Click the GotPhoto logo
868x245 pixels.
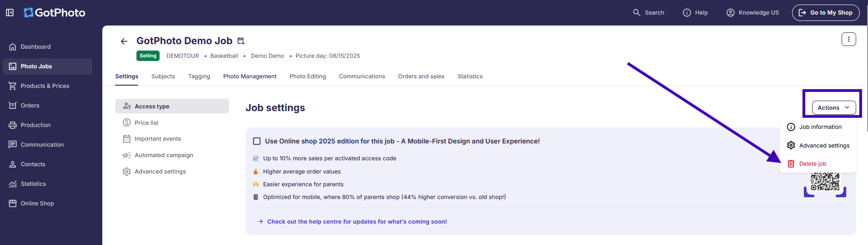(55, 13)
